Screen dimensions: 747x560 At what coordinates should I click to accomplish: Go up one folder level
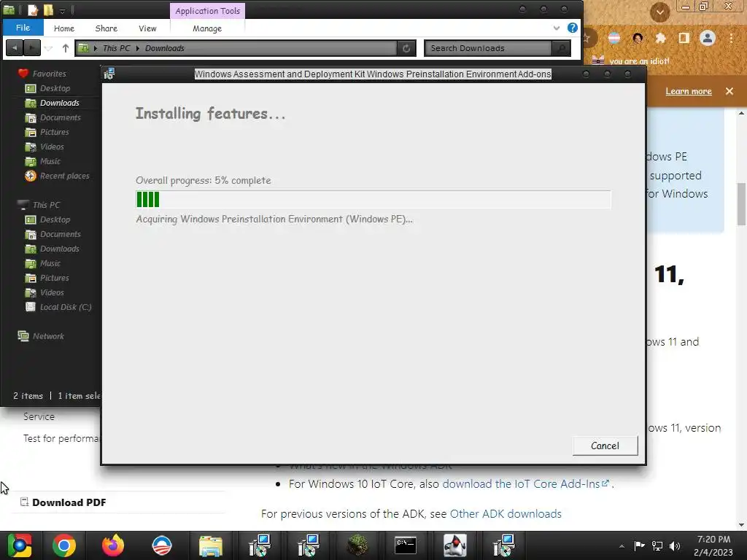click(x=65, y=48)
